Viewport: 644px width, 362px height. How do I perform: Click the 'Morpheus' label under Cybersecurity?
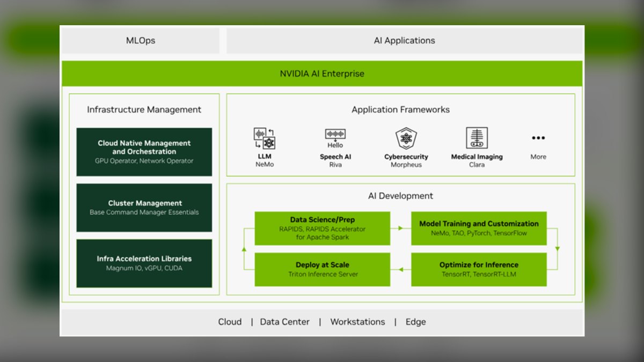(x=406, y=165)
